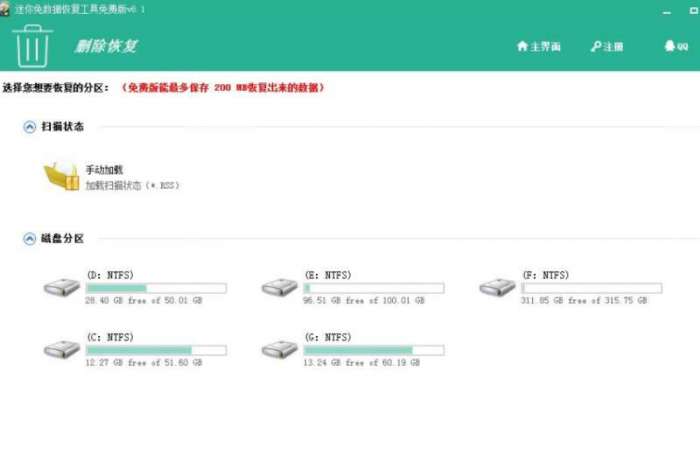This screenshot has height=475, width=700.
Task: Click the E: drive usage bar
Action: pos(373,288)
